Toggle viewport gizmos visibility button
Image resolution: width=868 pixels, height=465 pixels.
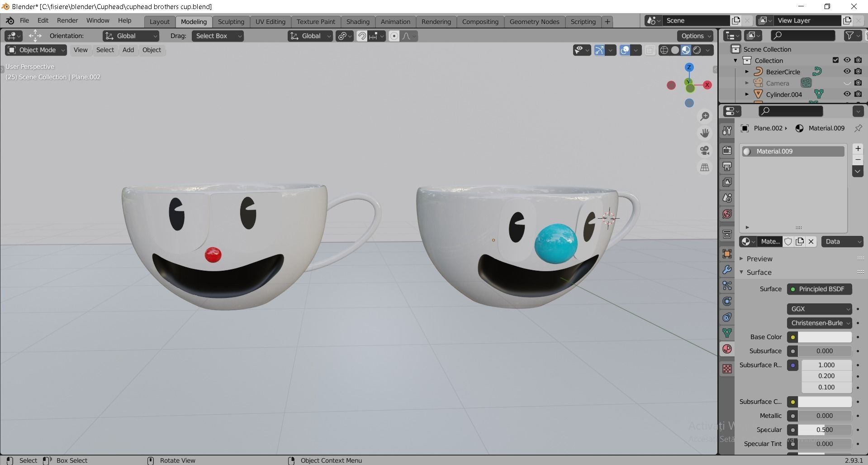click(x=599, y=50)
